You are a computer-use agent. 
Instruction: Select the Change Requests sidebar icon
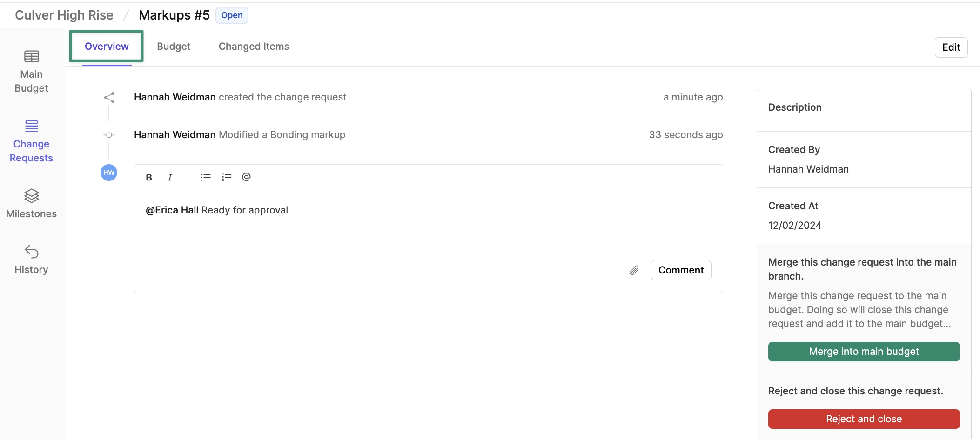click(x=32, y=126)
